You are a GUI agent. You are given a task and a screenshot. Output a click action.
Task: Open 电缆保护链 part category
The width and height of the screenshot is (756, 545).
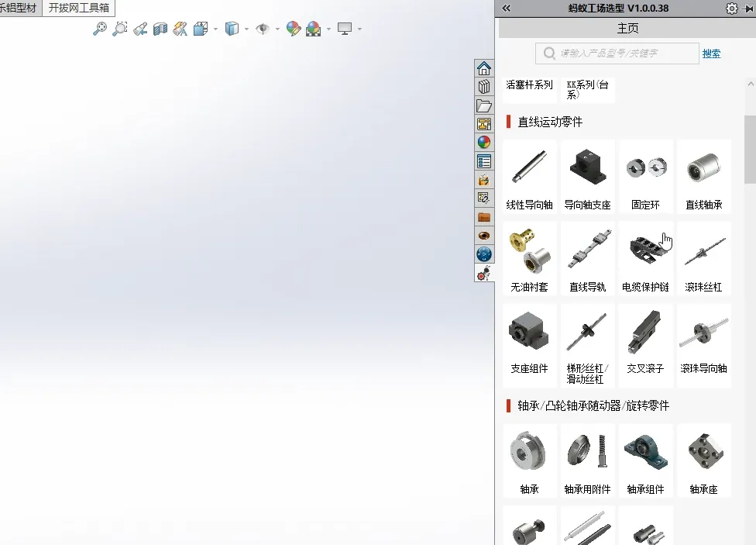click(x=646, y=258)
